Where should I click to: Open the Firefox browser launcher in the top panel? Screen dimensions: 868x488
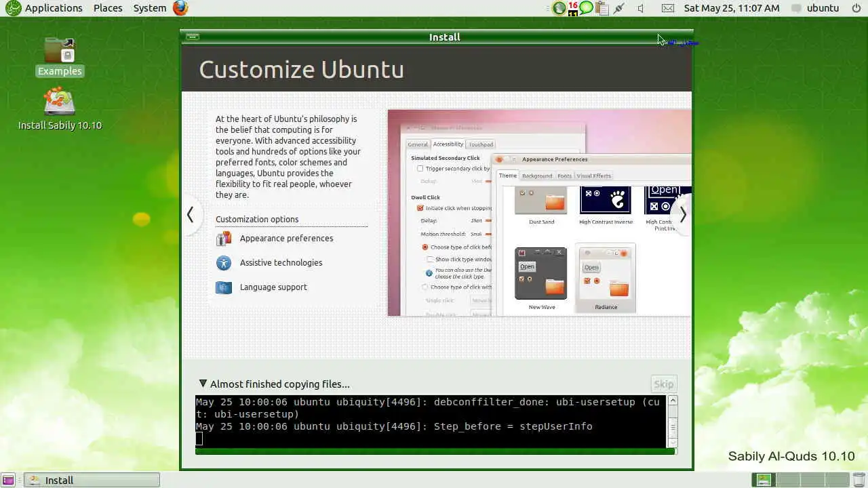tap(180, 8)
